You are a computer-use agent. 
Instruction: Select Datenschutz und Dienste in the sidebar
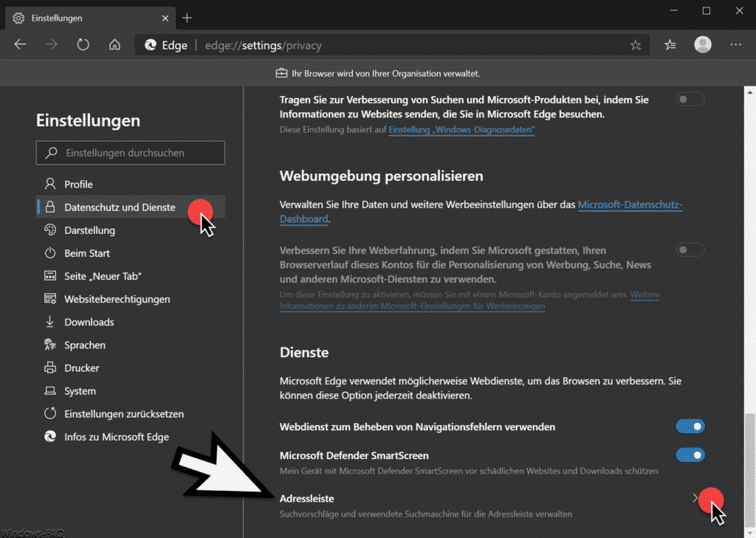click(x=130, y=207)
